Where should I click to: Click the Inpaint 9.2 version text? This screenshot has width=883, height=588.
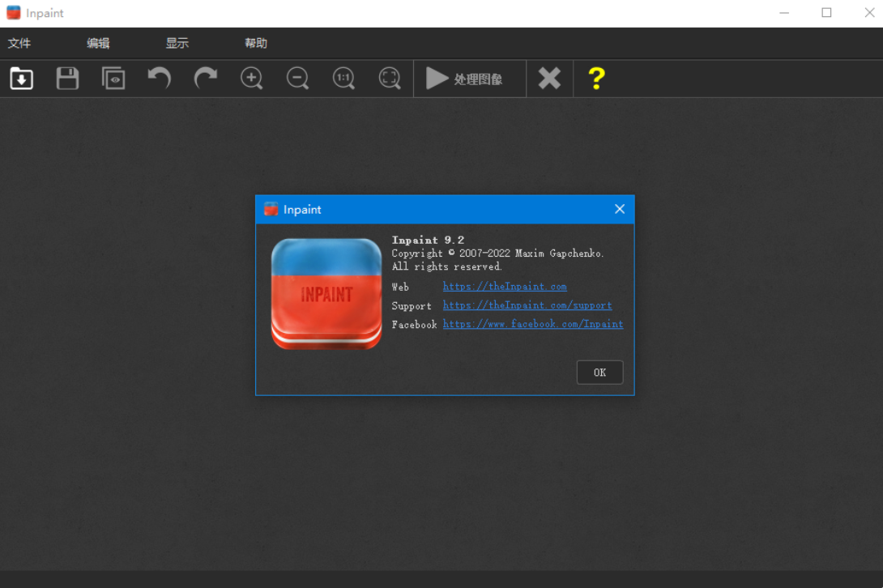tap(428, 240)
